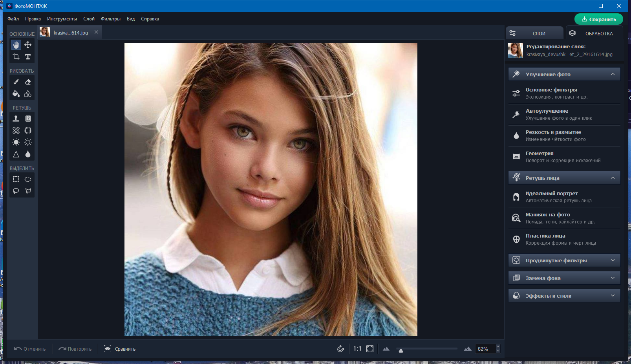This screenshot has width=631, height=364.
Task: Open Пластика лица face shaping
Action: point(564,240)
